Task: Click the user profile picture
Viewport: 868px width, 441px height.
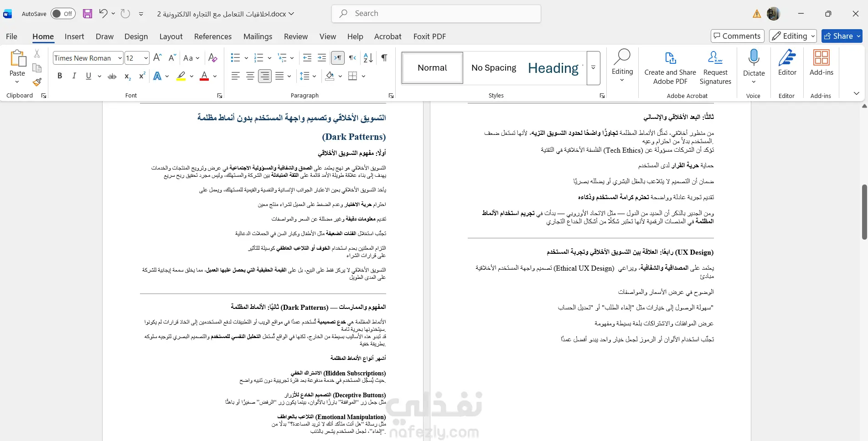Action: tap(774, 14)
